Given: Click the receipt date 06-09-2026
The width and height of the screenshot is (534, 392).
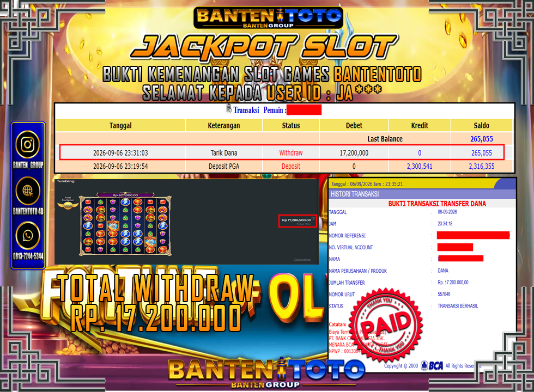Looking at the screenshot, I should 447,212.
